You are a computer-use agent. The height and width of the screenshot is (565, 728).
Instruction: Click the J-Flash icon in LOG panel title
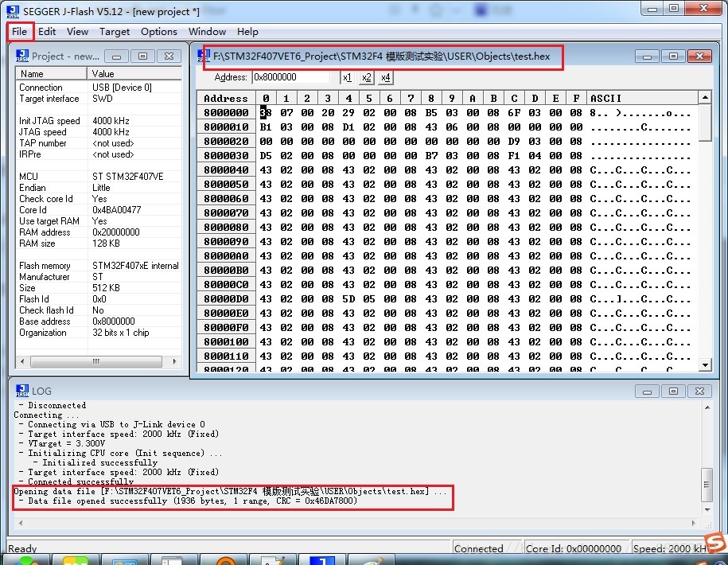(22, 391)
